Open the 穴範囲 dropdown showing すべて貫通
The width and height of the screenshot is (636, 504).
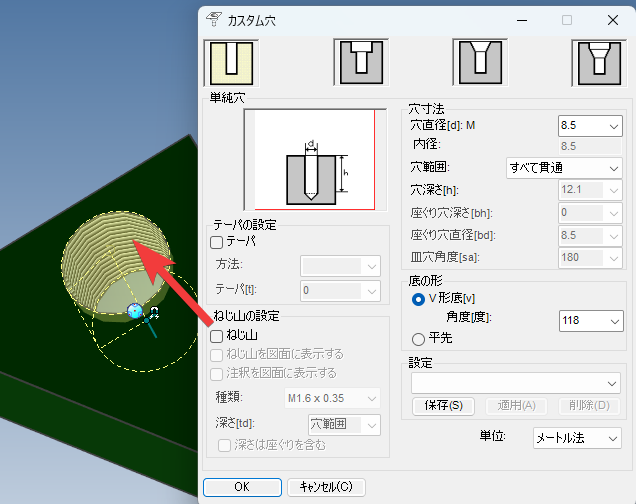click(564, 168)
